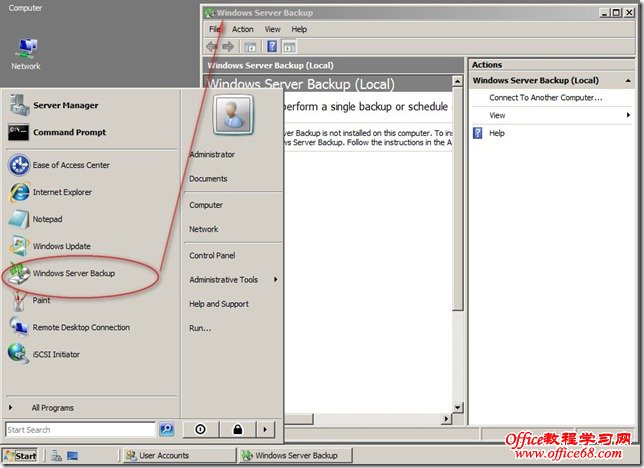Click the Forward arrow in Backup toolbar
Image resolution: width=644 pixels, height=468 pixels.
228,47
